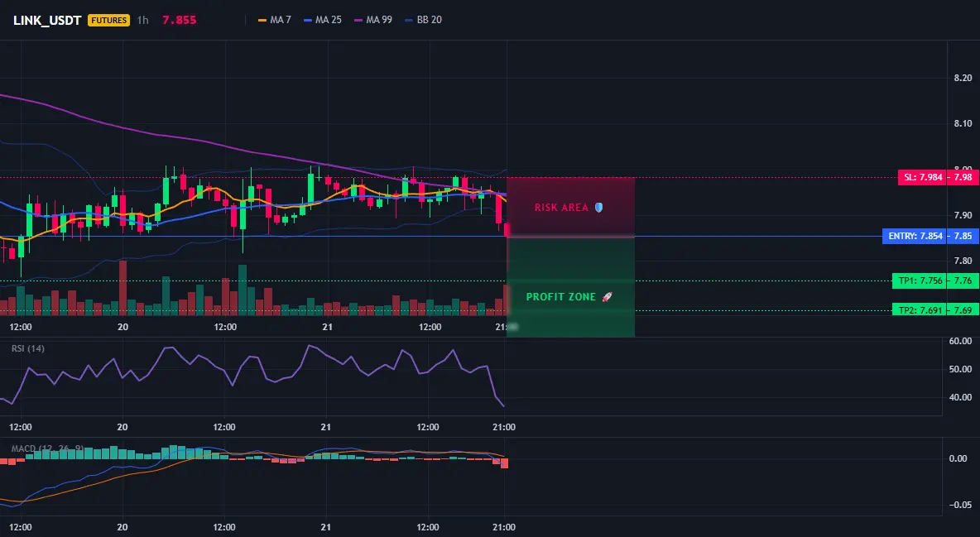Click the 21:00 label on RSI time axis

pyautogui.click(x=504, y=427)
